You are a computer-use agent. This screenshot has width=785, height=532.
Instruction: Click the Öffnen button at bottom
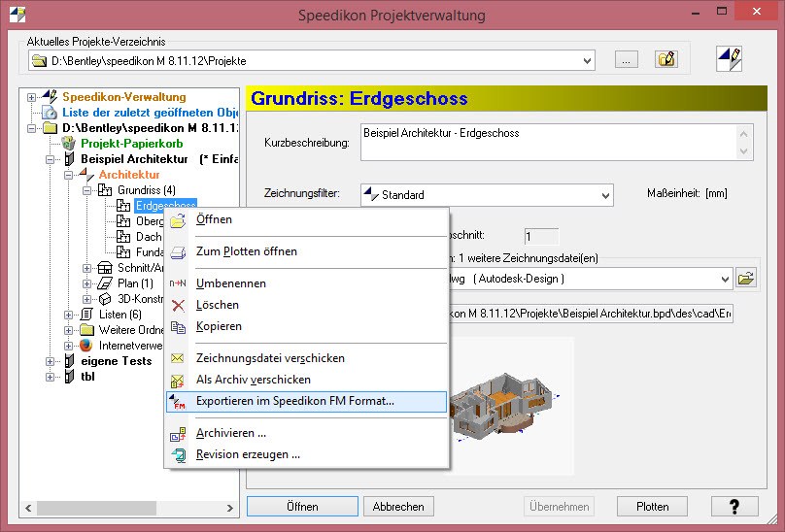coord(302,507)
